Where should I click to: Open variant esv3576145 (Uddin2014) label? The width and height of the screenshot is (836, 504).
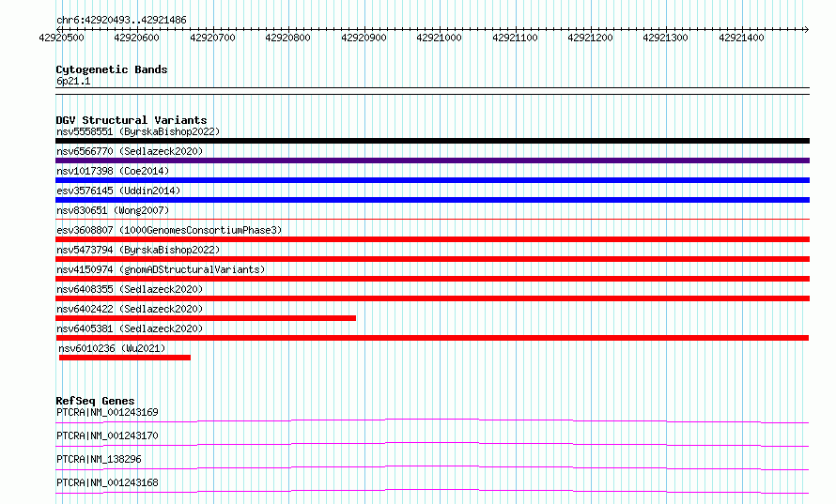[x=118, y=191]
